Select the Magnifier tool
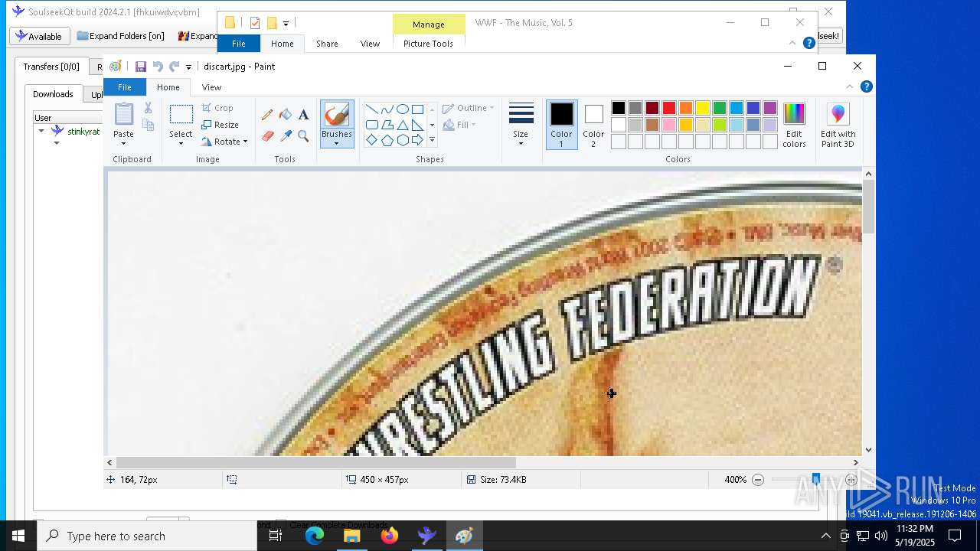The width and height of the screenshot is (980, 551). pos(303,136)
